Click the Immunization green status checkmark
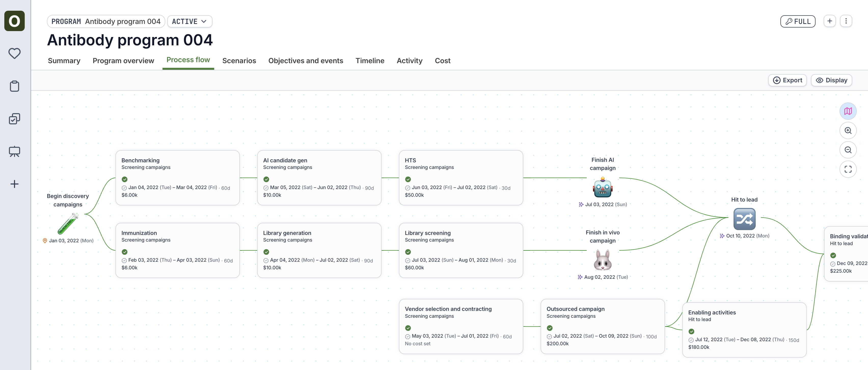The width and height of the screenshot is (868, 370). click(x=125, y=252)
